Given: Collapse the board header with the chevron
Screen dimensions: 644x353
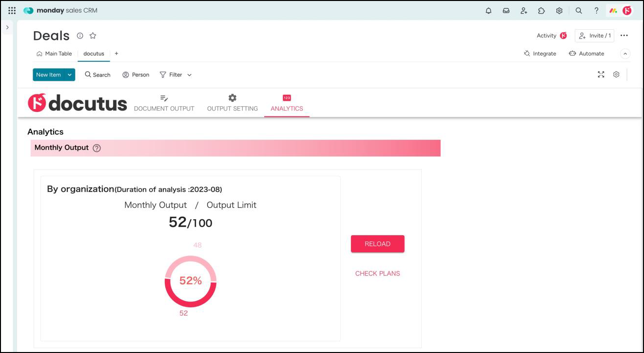Looking at the screenshot, I should 625,54.
